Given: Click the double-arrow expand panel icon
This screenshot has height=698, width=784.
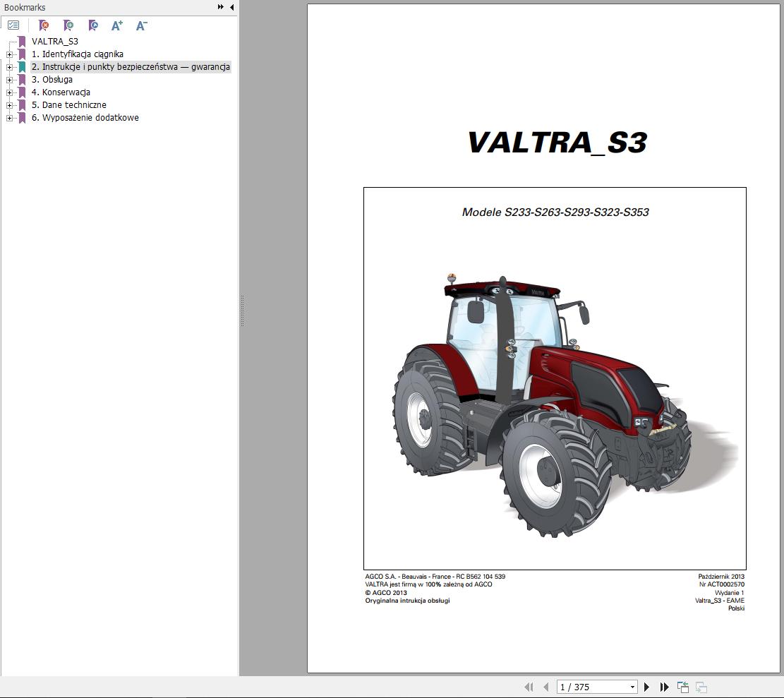Looking at the screenshot, I should pyautogui.click(x=220, y=7).
